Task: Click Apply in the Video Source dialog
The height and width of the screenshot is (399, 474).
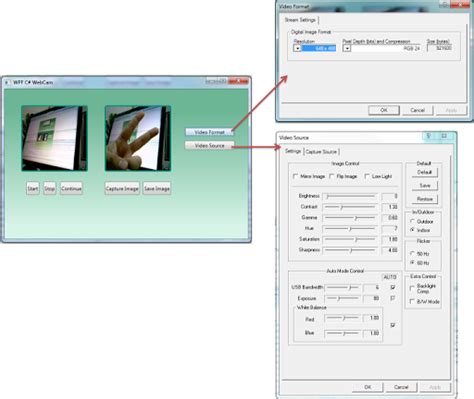Action: [435, 387]
